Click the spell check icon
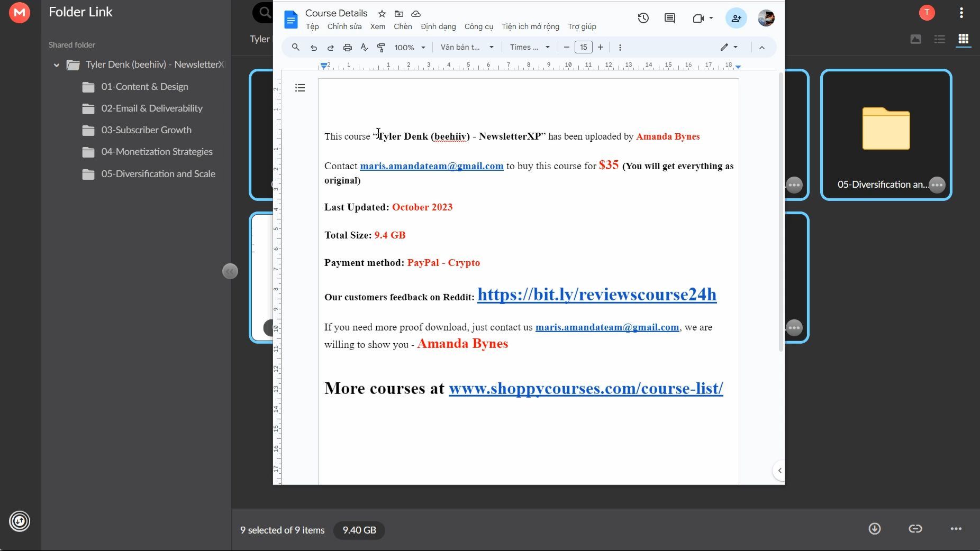The width and height of the screenshot is (980, 551). pyautogui.click(x=364, y=47)
